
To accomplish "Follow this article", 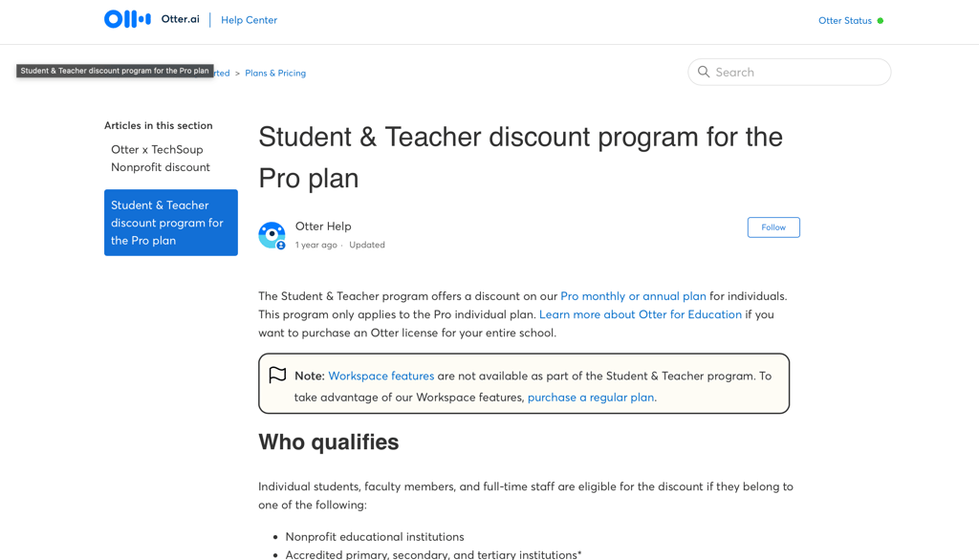I will (773, 226).
